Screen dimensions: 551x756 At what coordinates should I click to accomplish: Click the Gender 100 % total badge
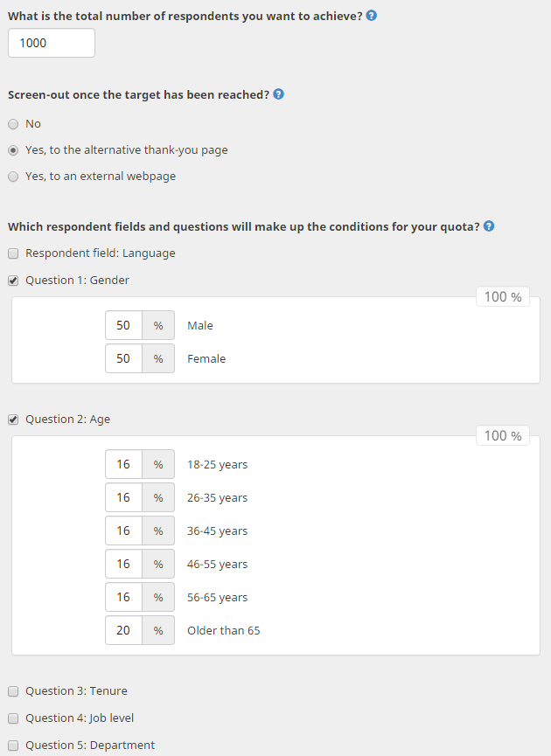(503, 297)
